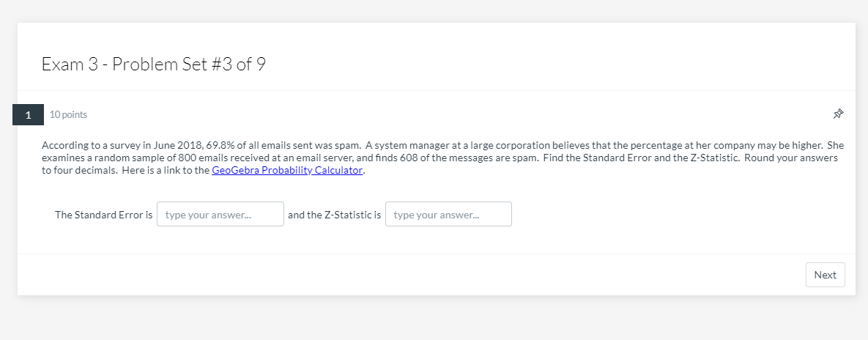Click '608' in the problem statement
868x340 pixels.
click(x=408, y=158)
